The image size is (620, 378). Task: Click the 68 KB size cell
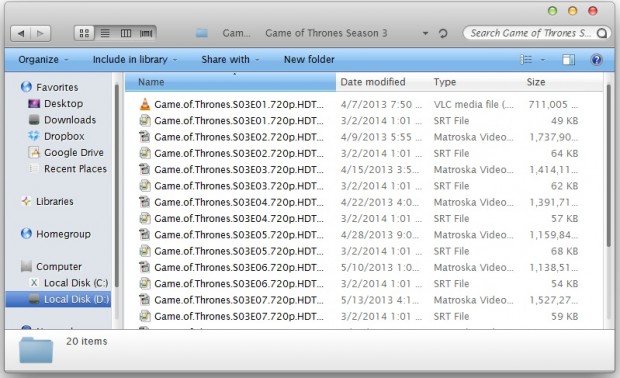click(x=565, y=251)
